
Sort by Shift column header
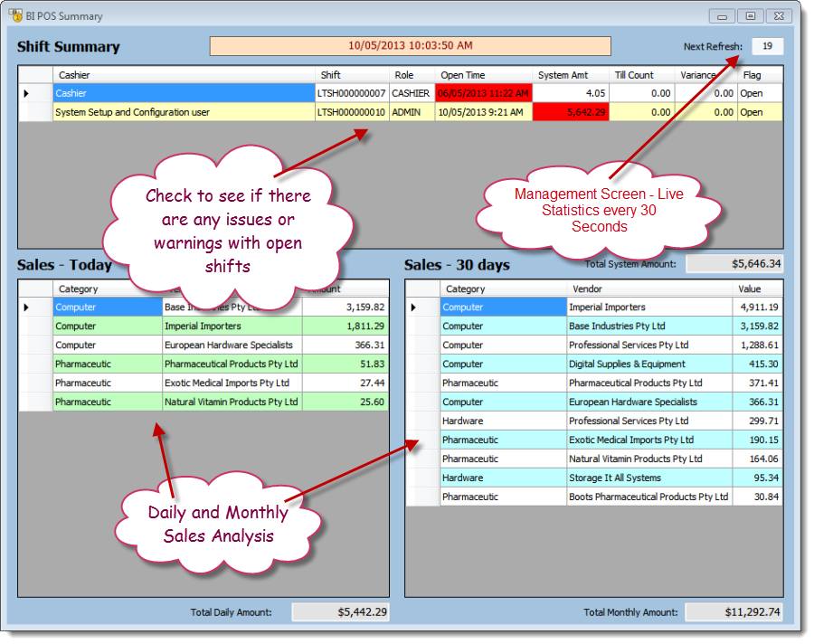click(x=352, y=75)
